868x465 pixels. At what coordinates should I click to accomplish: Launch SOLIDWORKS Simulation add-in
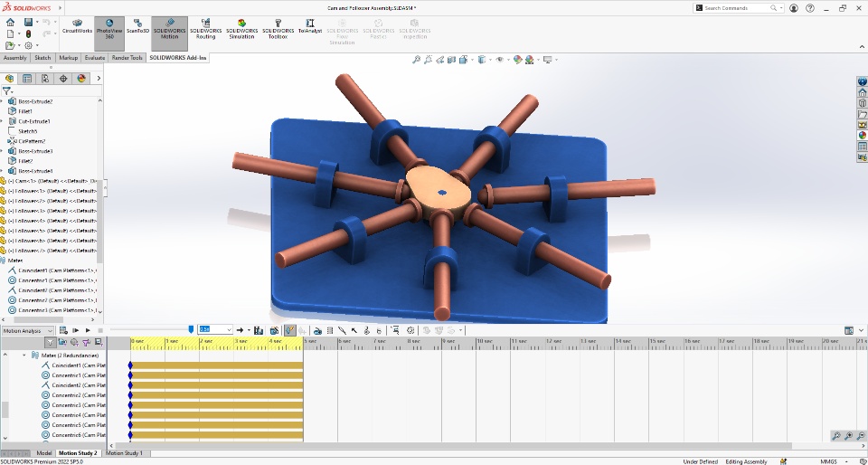tap(241, 30)
